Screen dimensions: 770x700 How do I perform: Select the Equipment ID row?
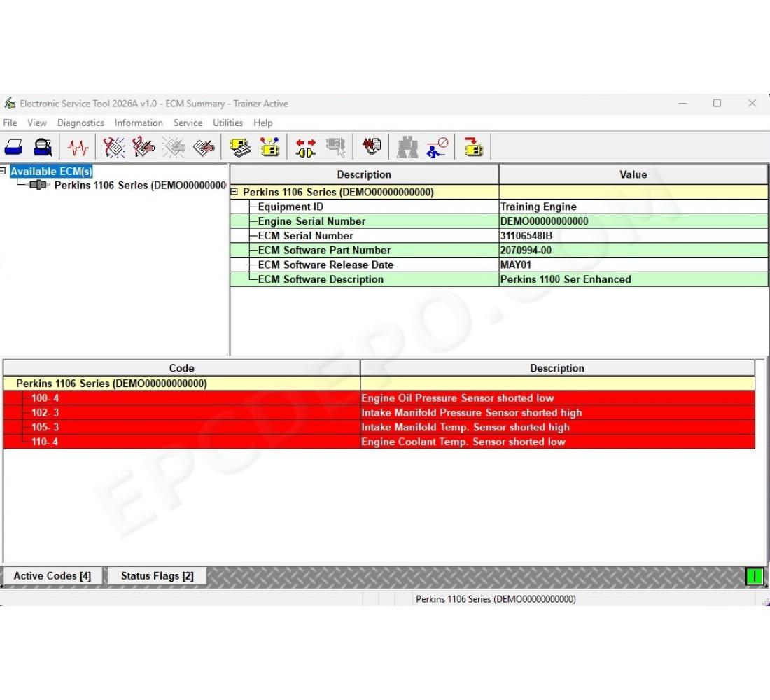498,206
